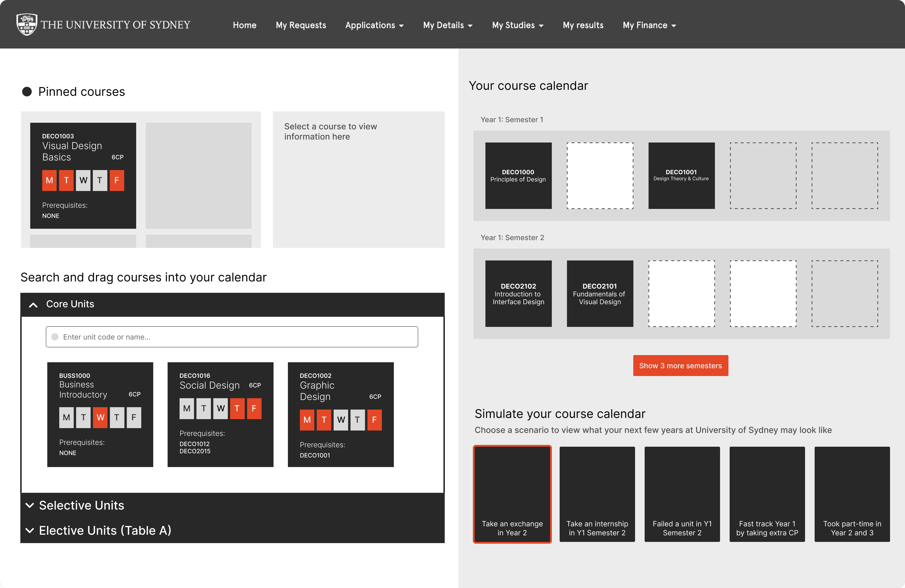Click Tuesday tile on Graphic Design card

click(324, 420)
